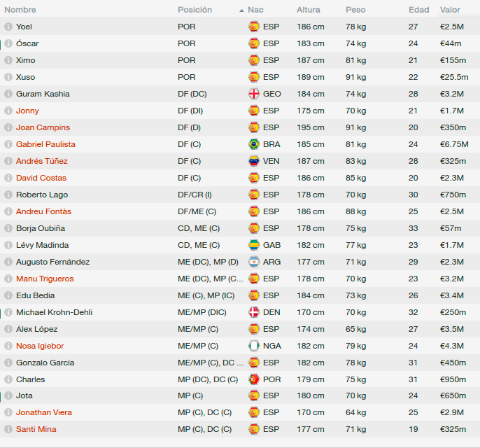
Task: Click Nigeria flag in Nosa Igiebor row
Action: click(254, 346)
